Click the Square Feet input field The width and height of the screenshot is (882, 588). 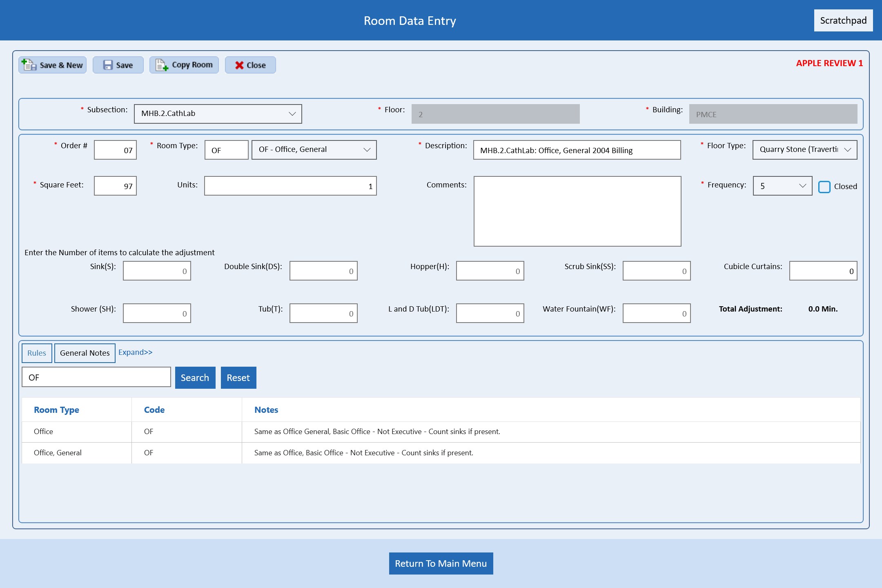[x=115, y=186]
